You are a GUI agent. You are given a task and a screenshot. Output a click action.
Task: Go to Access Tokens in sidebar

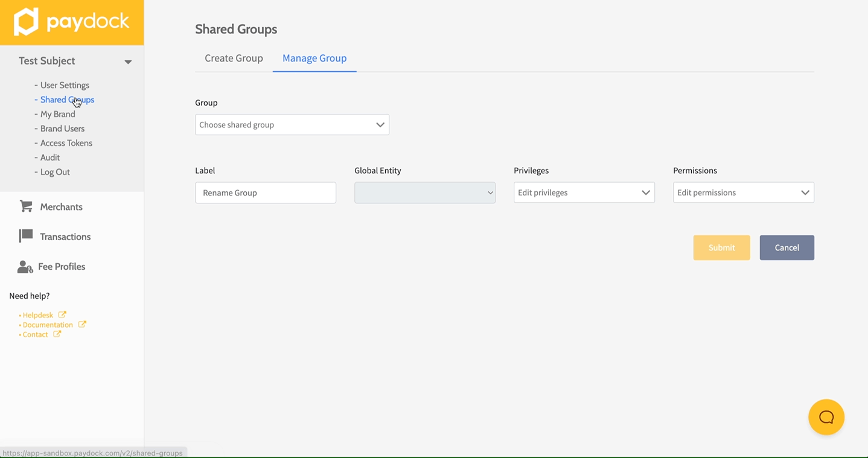click(x=66, y=143)
